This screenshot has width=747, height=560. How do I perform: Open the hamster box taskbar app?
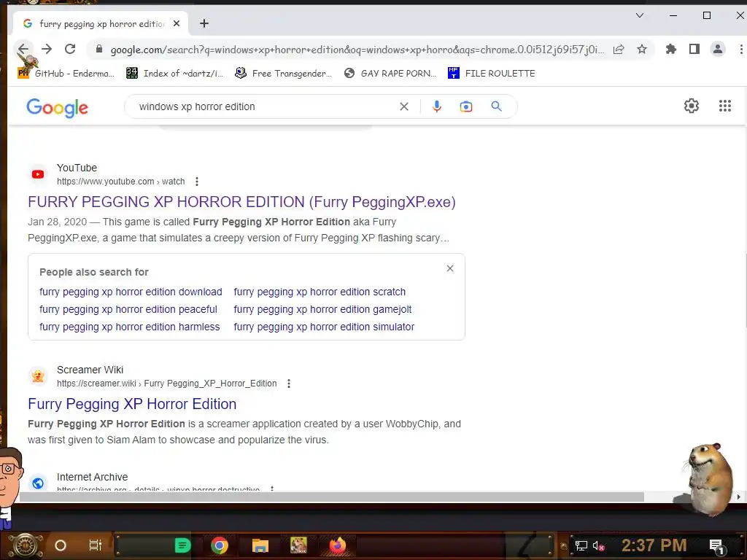pyautogui.click(x=298, y=545)
